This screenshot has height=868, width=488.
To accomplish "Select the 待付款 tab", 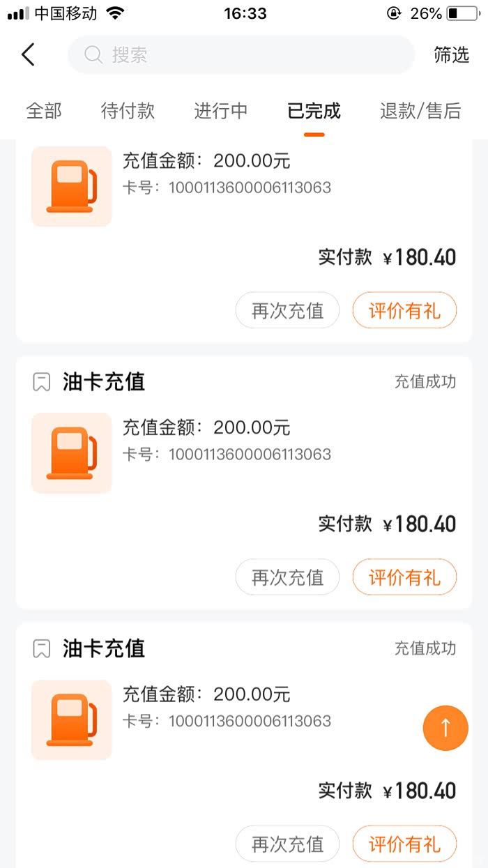I will point(128,111).
